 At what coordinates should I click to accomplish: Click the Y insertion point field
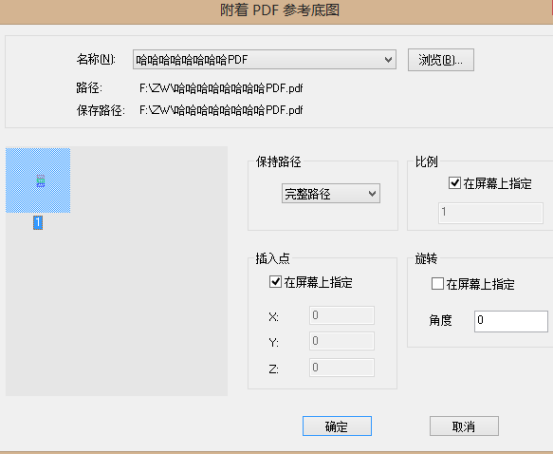(x=342, y=341)
